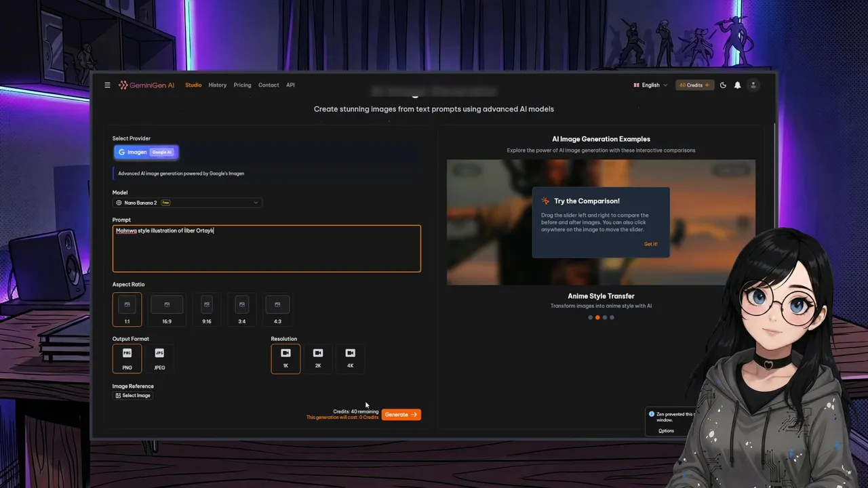Click the orange Generate button
The width and height of the screenshot is (868, 488).
(x=401, y=415)
